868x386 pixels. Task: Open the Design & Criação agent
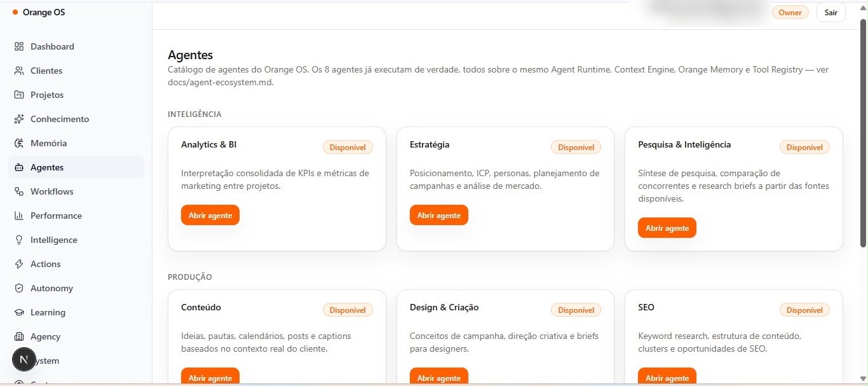coord(439,376)
